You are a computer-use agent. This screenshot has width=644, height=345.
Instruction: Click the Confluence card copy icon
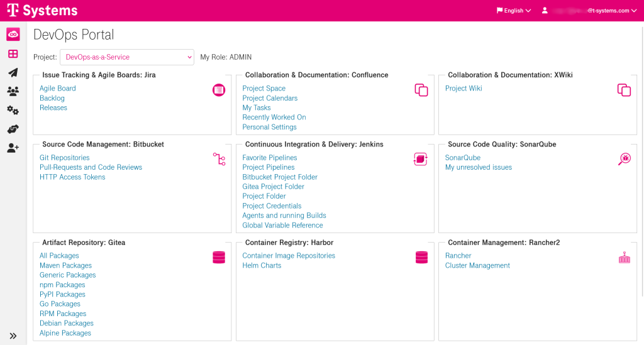click(x=421, y=90)
